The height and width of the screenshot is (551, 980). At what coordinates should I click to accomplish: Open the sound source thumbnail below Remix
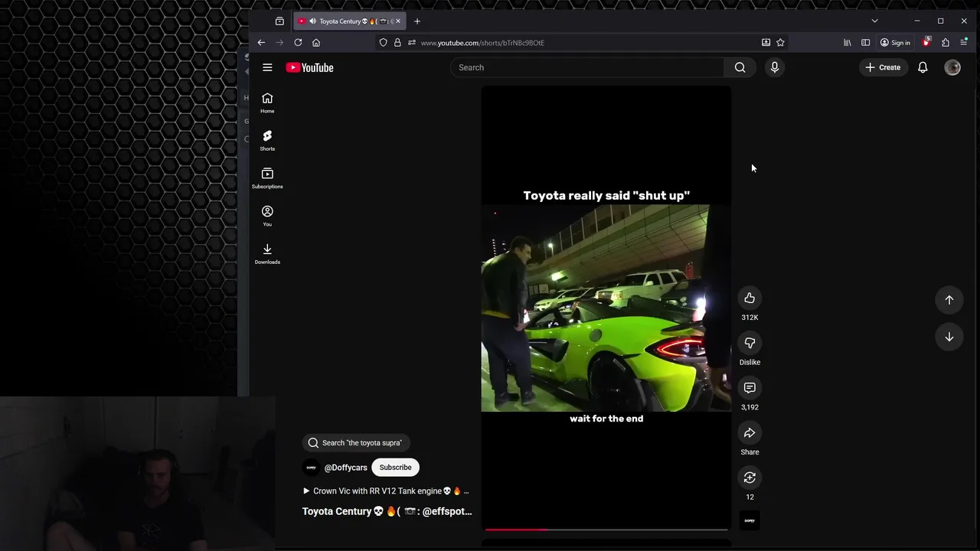[750, 520]
